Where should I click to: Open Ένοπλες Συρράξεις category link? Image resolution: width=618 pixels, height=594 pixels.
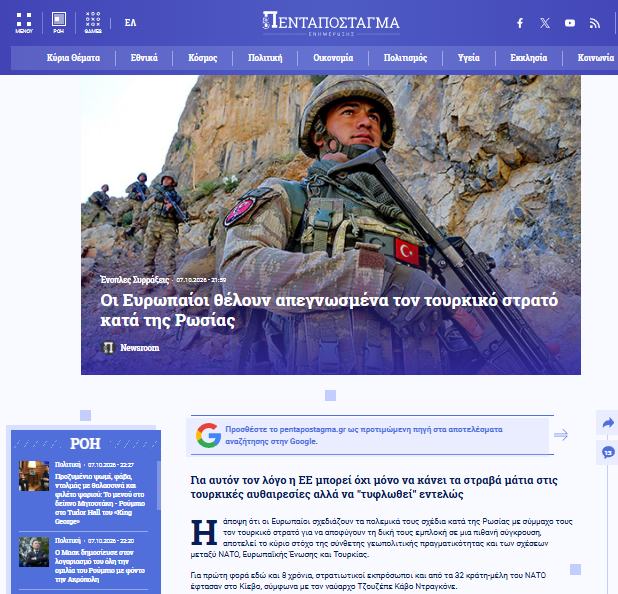(x=134, y=280)
